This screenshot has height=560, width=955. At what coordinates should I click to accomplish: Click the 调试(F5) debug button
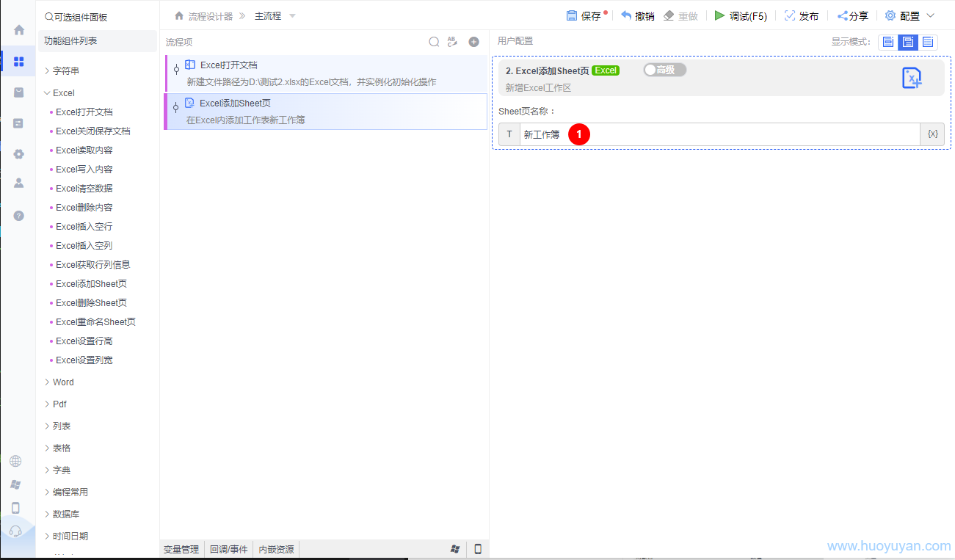(741, 16)
